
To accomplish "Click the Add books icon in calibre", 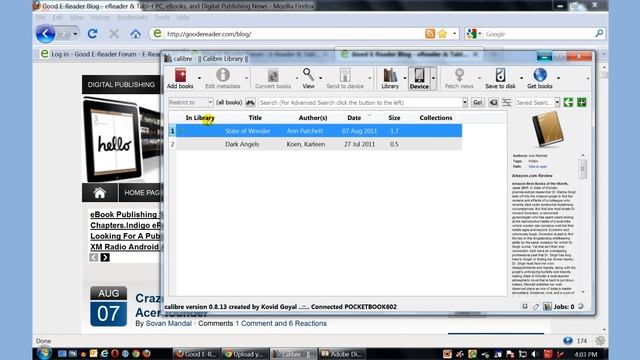I will tap(180, 76).
